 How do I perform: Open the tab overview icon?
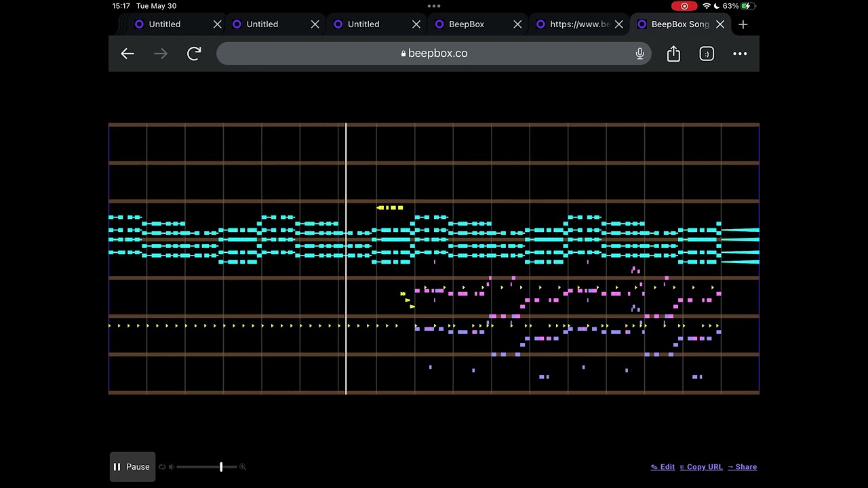point(707,54)
